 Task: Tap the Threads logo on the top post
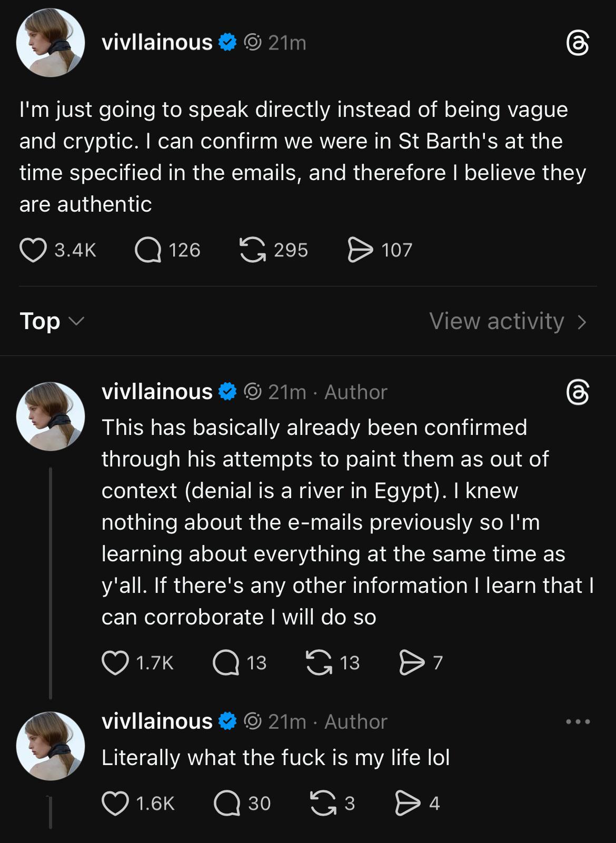[x=578, y=43]
